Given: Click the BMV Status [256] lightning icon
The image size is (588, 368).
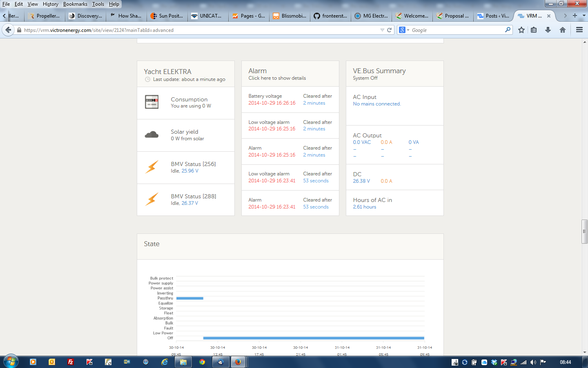Looking at the screenshot, I should pos(151,167).
